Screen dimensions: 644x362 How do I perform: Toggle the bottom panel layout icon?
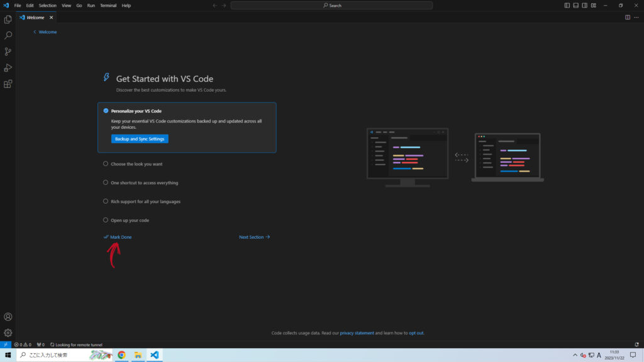click(x=576, y=5)
